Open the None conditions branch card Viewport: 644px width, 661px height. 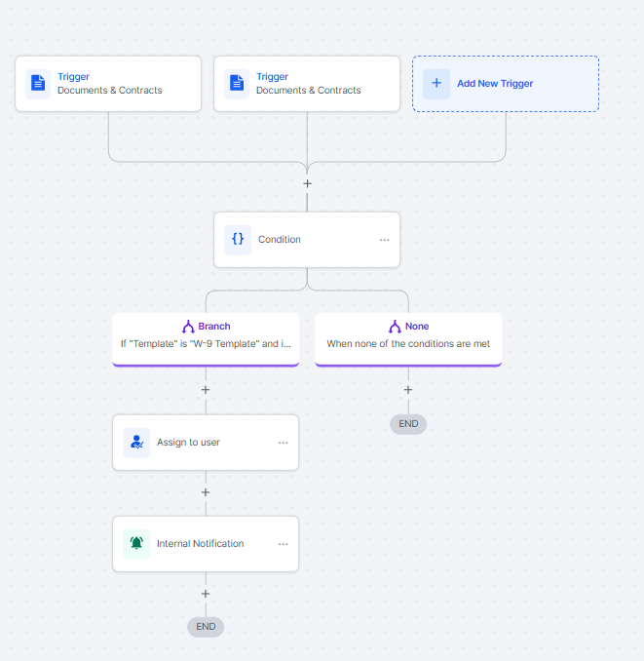(x=408, y=339)
